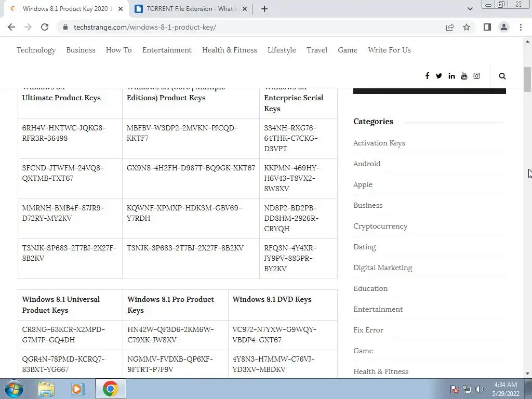
Task: Open the Digital Marketing category
Action: coord(383,268)
